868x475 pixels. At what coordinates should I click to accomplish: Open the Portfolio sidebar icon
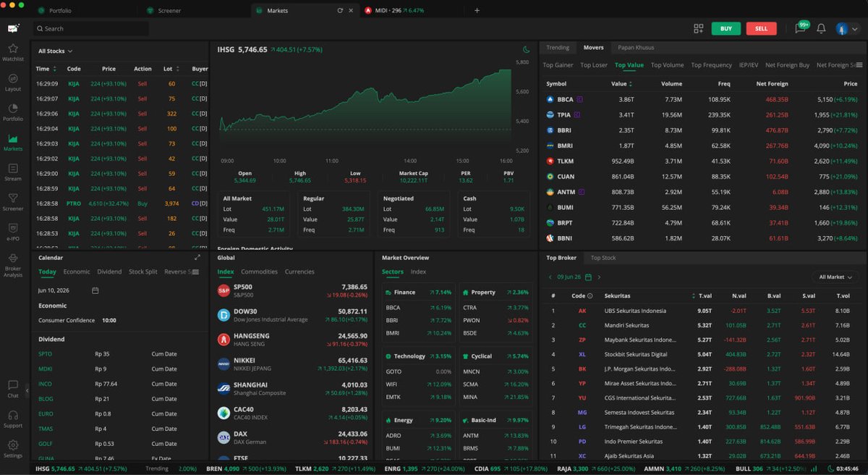tap(13, 112)
